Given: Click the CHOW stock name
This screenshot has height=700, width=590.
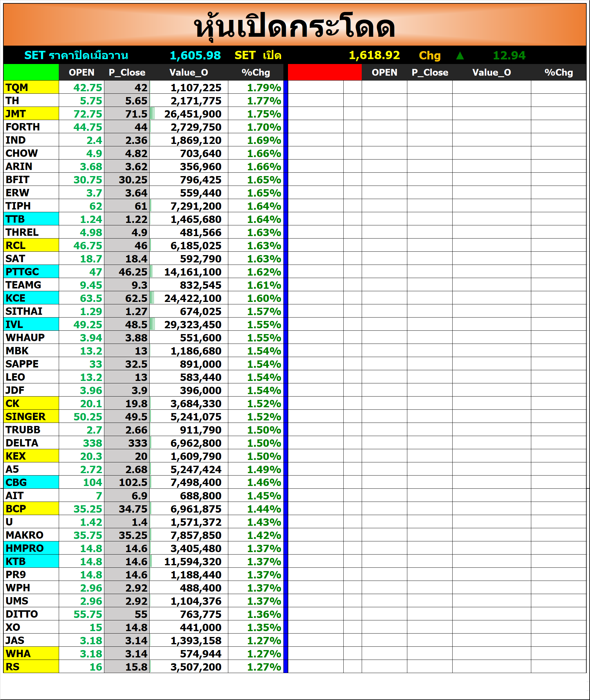Looking at the screenshot, I should (22, 153).
